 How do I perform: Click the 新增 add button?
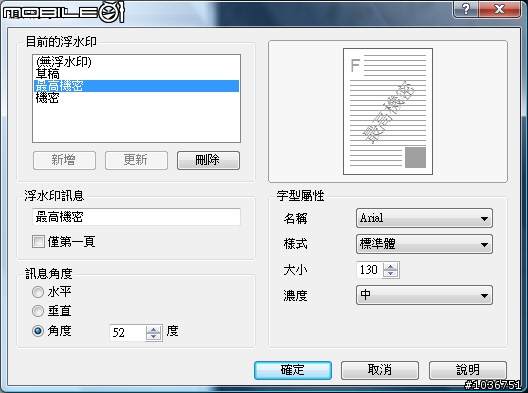click(64, 160)
